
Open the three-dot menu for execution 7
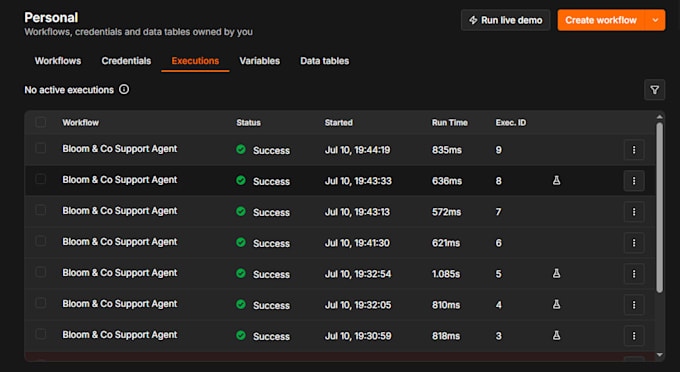[634, 212]
